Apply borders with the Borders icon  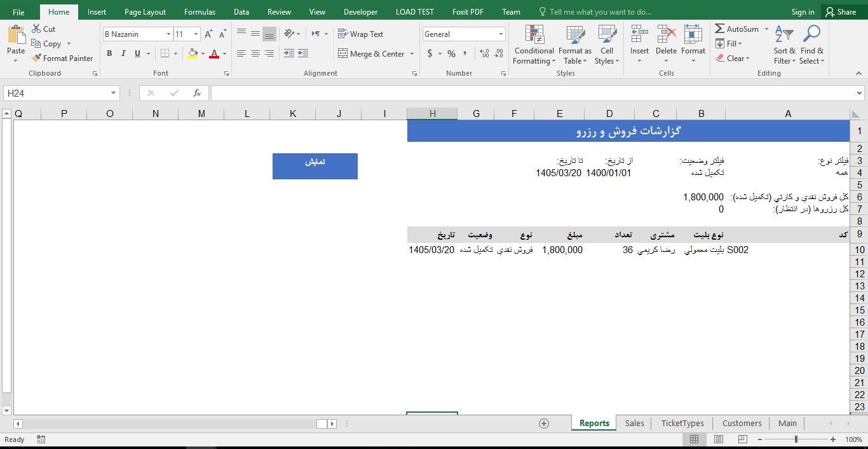pyautogui.click(x=165, y=53)
